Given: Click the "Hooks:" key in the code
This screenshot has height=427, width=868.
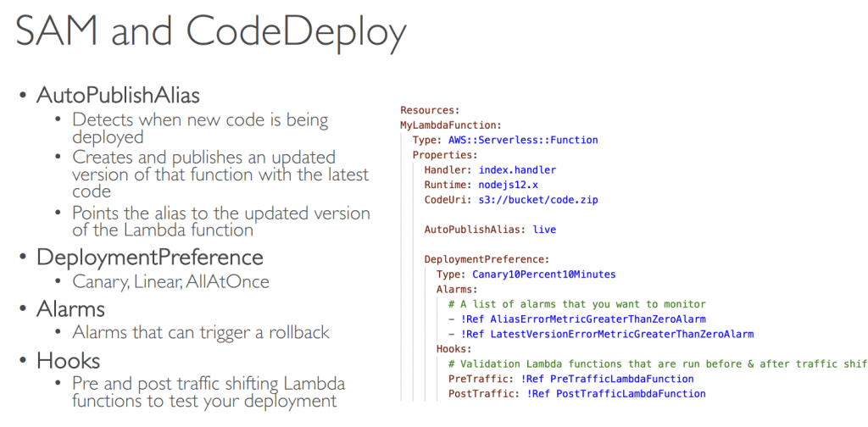Looking at the screenshot, I should coord(454,349).
